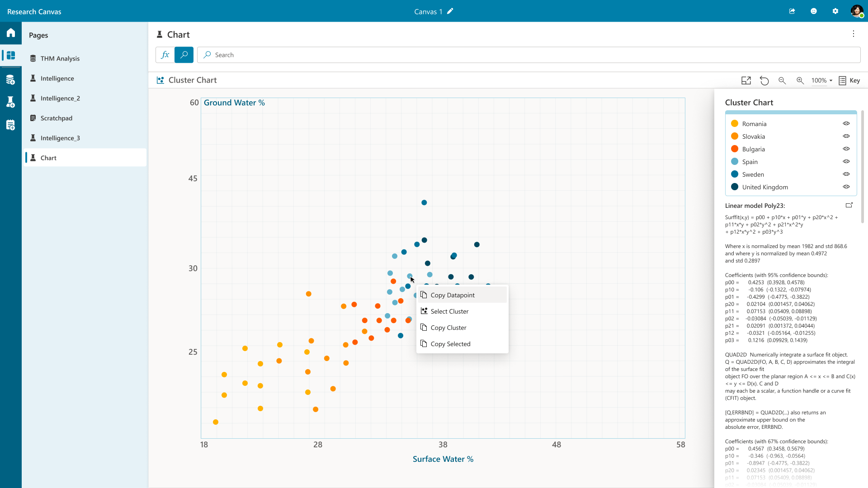Choose Copy Datapoint from context menu
868x488 pixels.
453,295
